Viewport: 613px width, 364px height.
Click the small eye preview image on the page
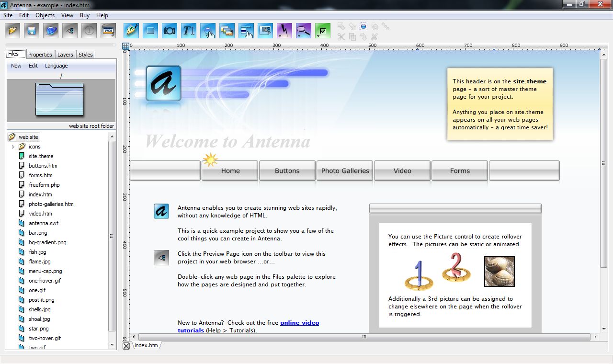coord(161,258)
